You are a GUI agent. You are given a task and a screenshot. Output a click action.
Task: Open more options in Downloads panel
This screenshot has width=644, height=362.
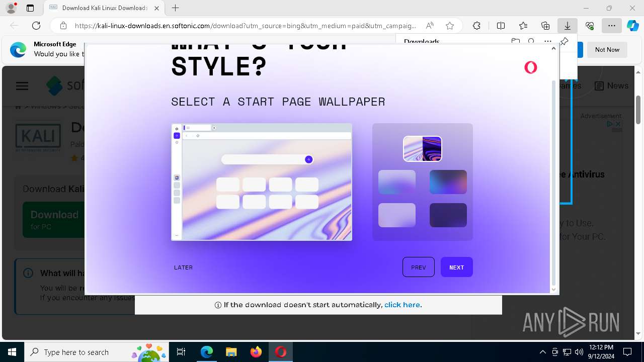coord(548,41)
